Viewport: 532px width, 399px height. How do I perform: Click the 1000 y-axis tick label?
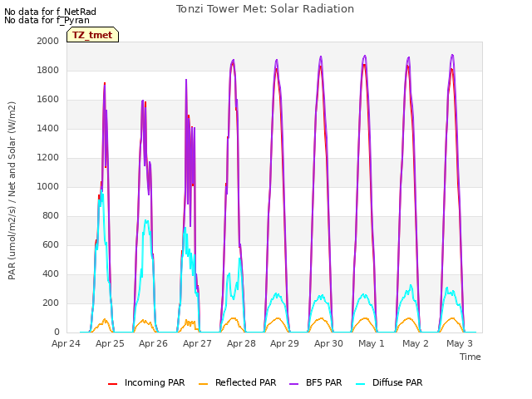pyautogui.click(x=48, y=186)
